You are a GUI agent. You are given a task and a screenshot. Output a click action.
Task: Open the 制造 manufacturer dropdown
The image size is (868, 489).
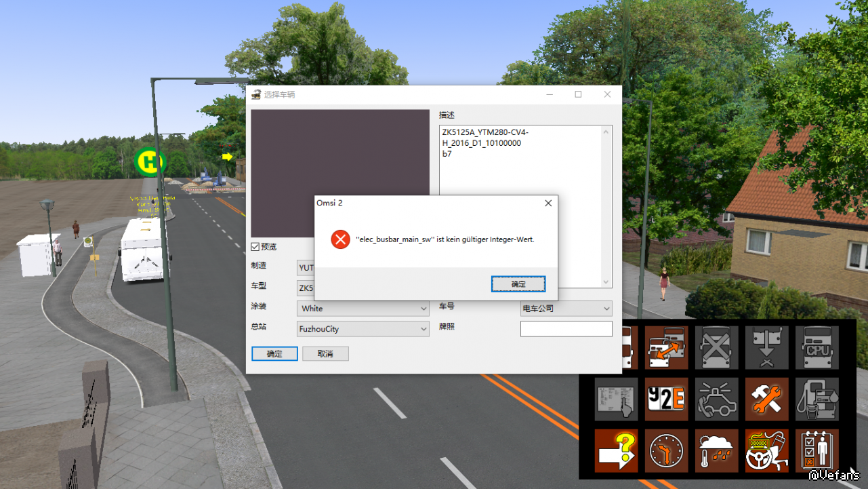point(306,268)
